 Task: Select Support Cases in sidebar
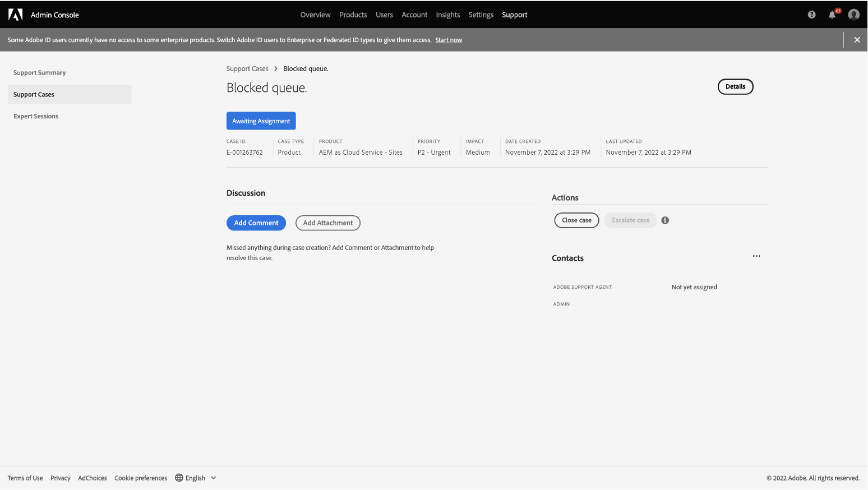(70, 94)
